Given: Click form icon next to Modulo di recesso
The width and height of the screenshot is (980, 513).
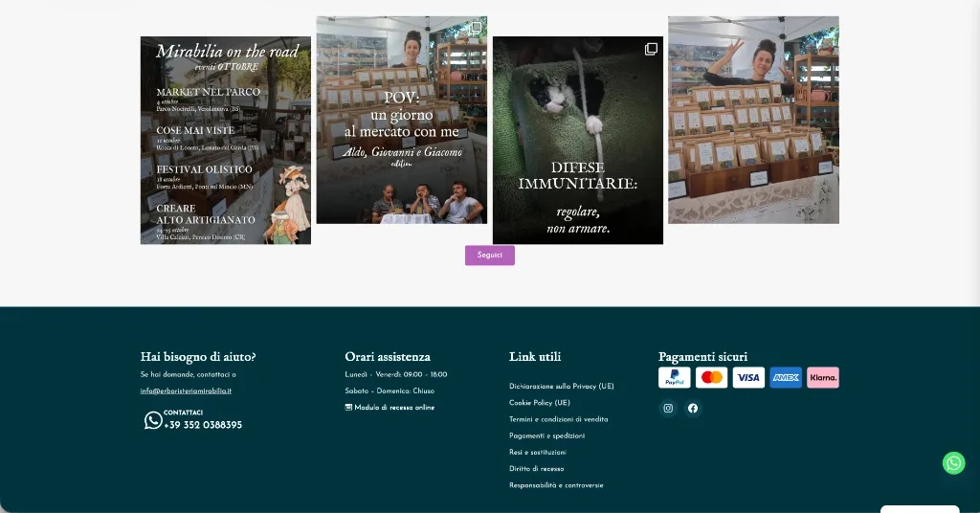Looking at the screenshot, I should tap(348, 407).
